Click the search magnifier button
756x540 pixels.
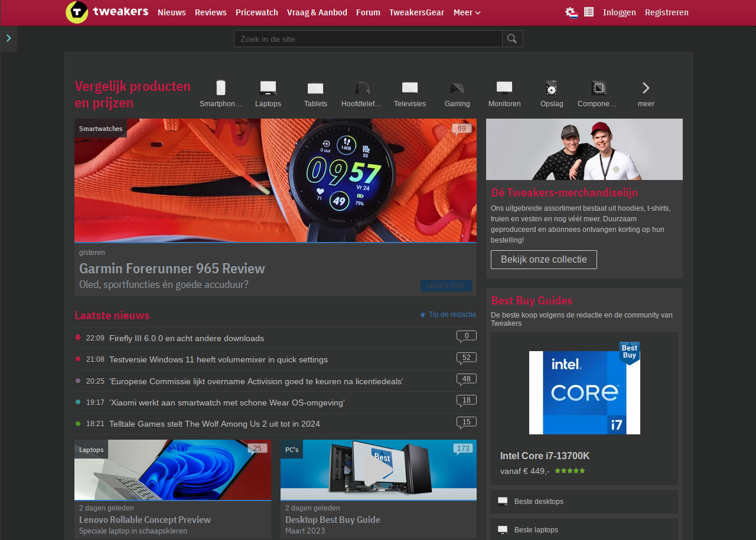tap(512, 39)
